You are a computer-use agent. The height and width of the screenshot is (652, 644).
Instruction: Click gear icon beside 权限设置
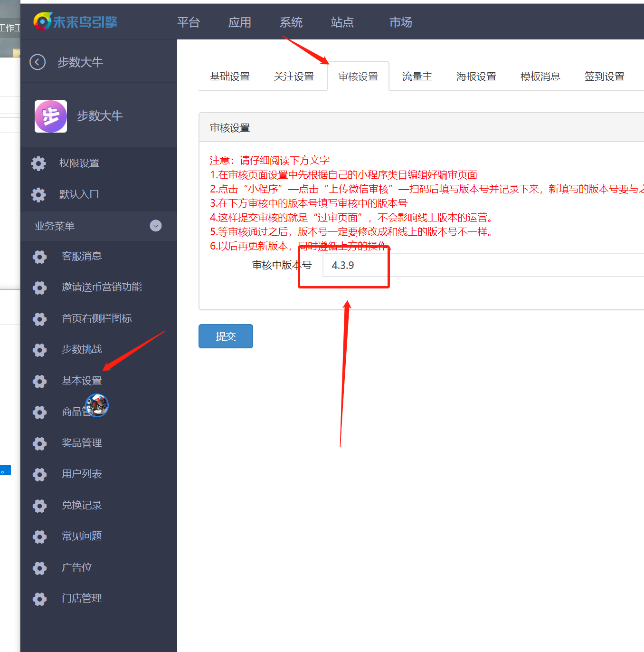pos(38,163)
